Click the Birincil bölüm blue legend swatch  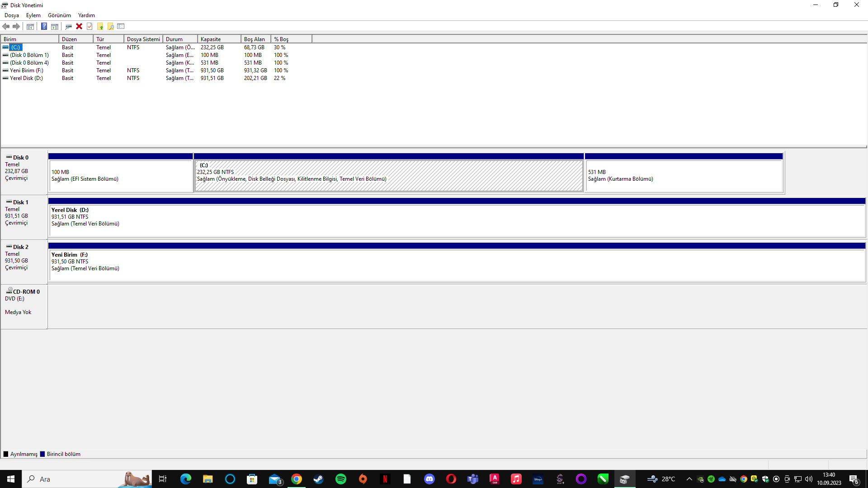tap(42, 454)
